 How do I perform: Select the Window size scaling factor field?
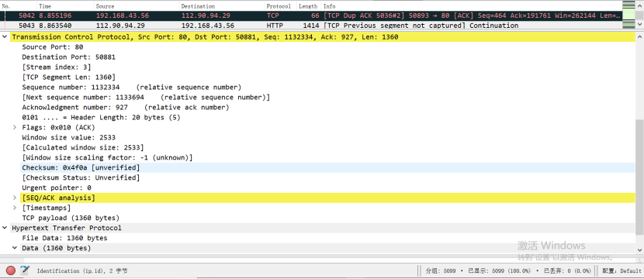coord(107,157)
